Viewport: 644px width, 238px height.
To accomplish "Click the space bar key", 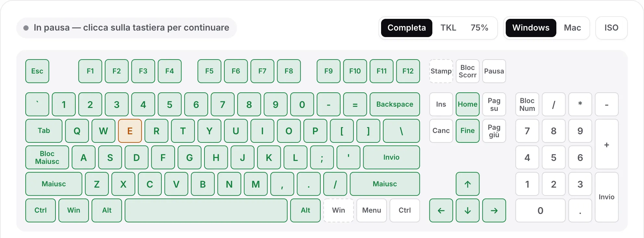I will tap(206, 210).
